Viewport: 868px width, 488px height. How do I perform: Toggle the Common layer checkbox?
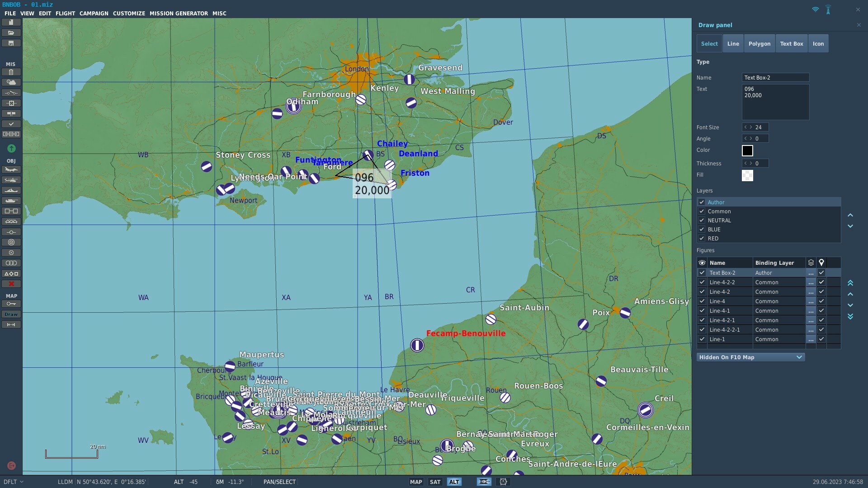pyautogui.click(x=702, y=211)
